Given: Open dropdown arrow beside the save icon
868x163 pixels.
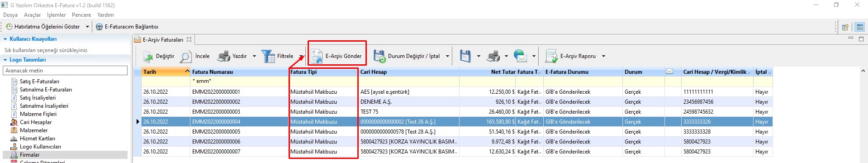Looking at the screenshot, I should click(x=479, y=57).
